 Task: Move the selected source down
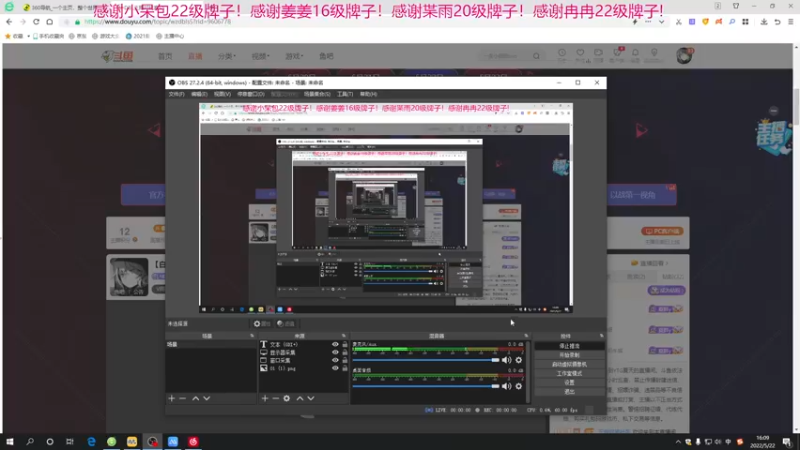coord(311,398)
